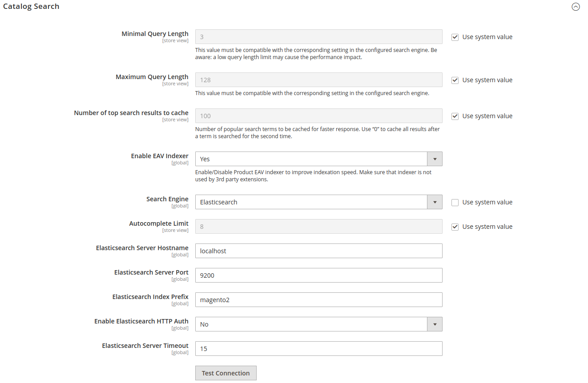Screen dimensions: 588x383
Task: Click the Elasticsearch Server Hostname field
Action: pyautogui.click(x=318, y=251)
